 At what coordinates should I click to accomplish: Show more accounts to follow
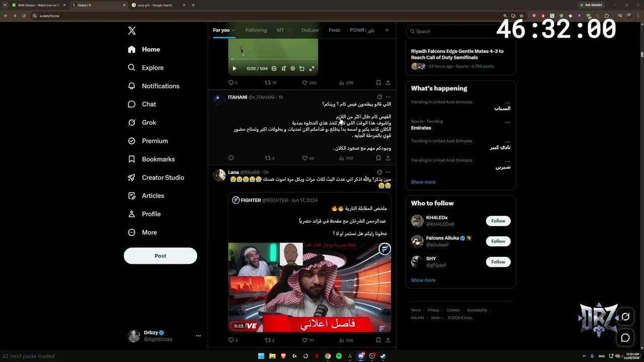pos(423,280)
